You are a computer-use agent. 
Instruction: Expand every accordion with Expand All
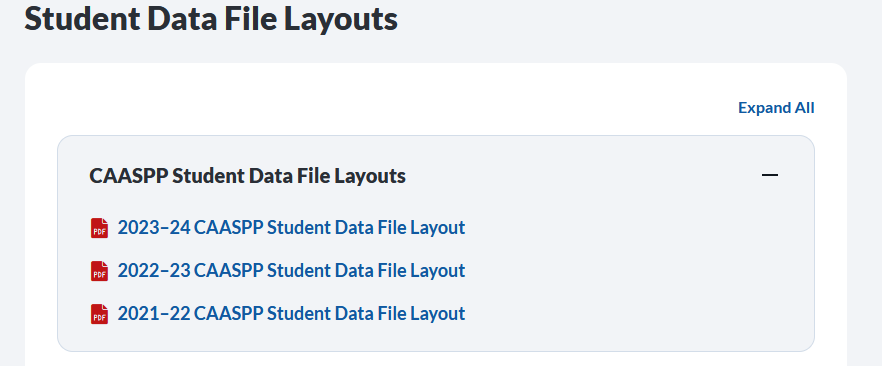[x=776, y=107]
